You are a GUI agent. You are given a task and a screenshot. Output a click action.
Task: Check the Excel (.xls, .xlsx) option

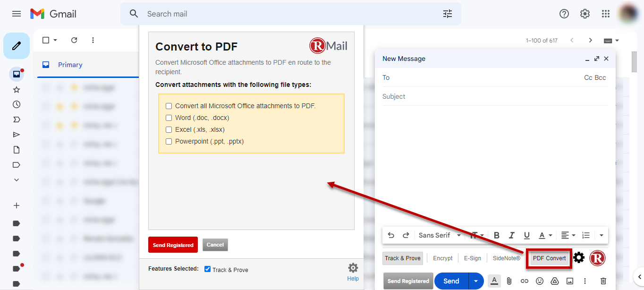pos(169,129)
